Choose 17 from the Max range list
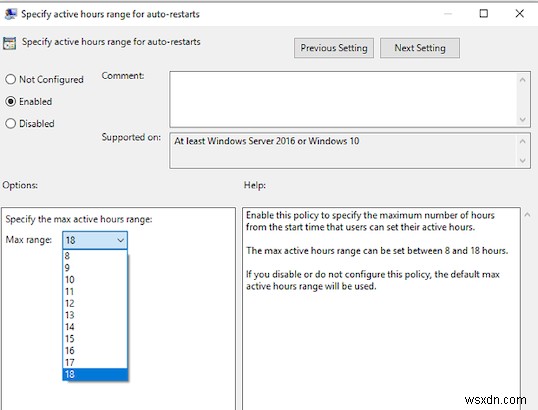 point(95,362)
